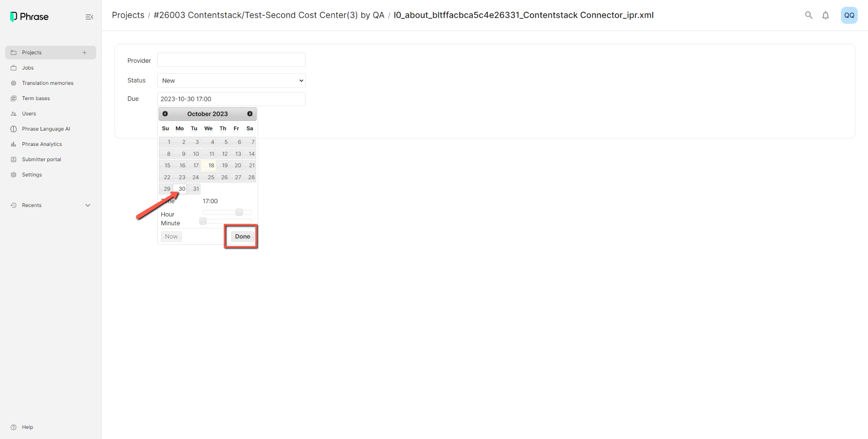Add a new project with plus icon

pos(84,53)
